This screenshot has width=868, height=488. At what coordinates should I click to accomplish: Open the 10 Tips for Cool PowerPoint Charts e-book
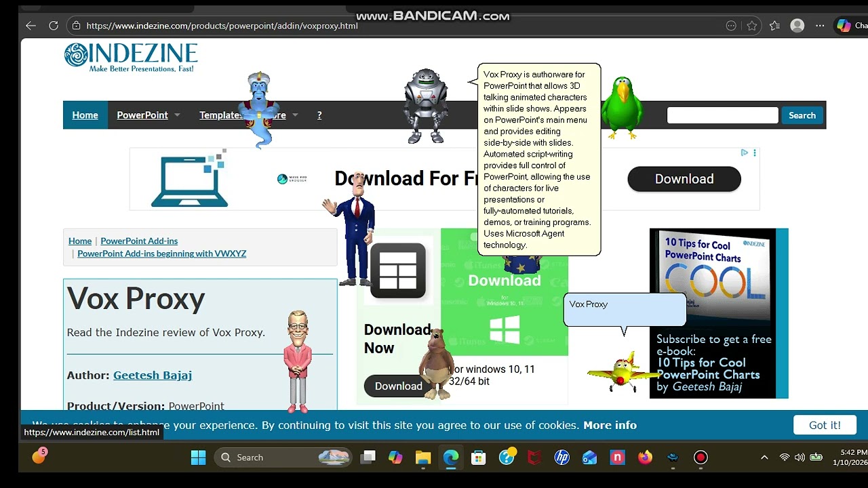(x=719, y=313)
